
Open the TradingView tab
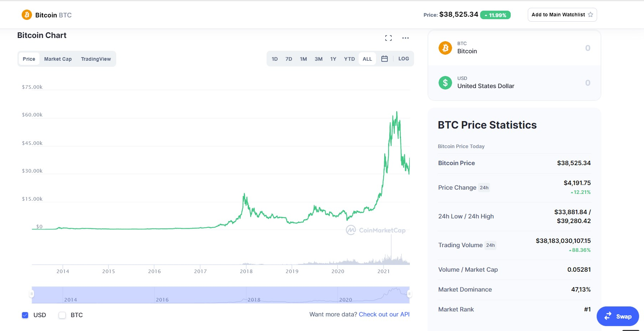[96, 59]
